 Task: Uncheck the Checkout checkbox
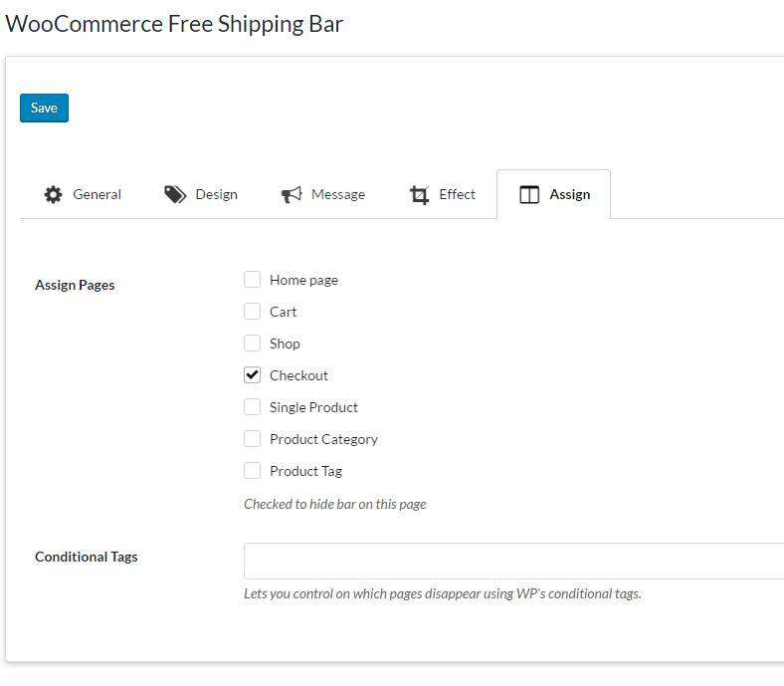[253, 375]
